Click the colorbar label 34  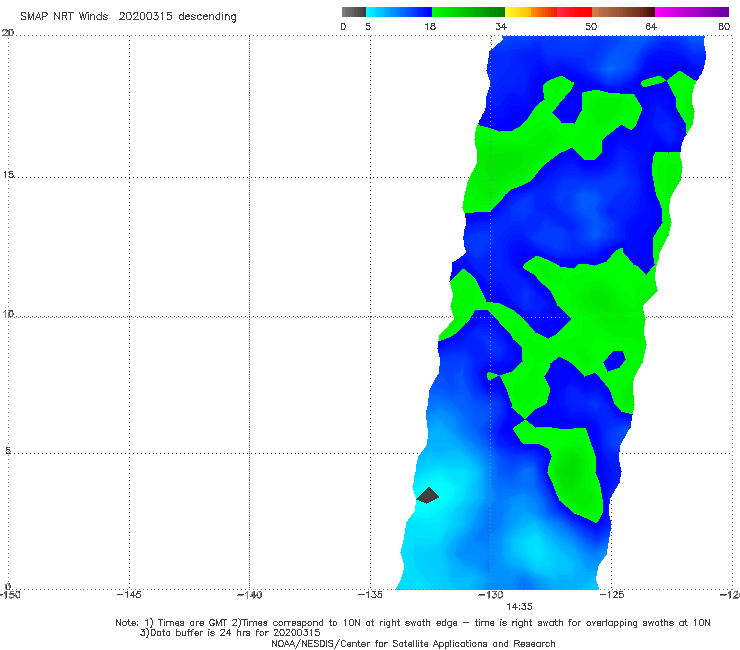click(x=501, y=26)
